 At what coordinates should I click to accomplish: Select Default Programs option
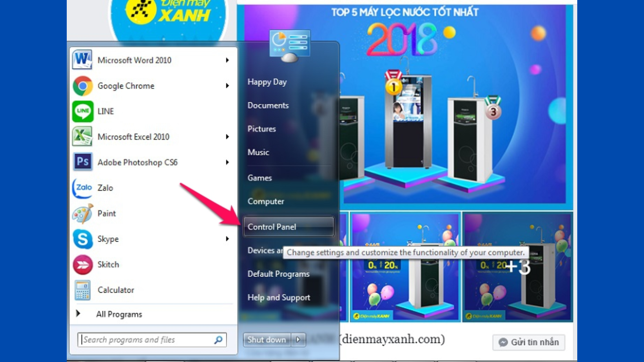coord(278,274)
